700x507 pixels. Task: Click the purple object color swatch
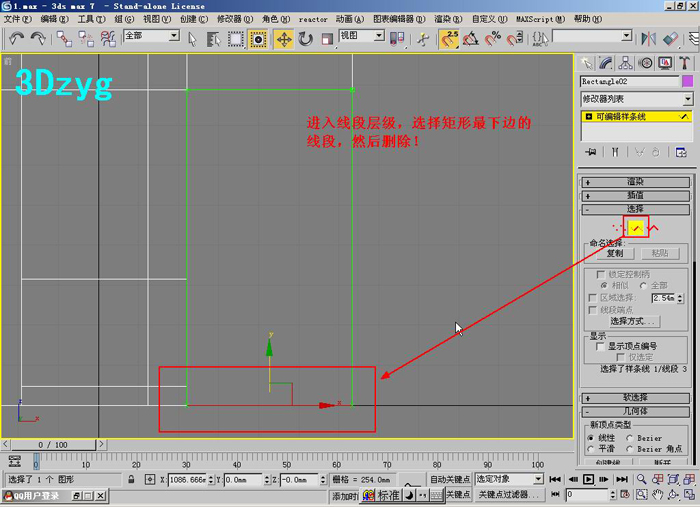pyautogui.click(x=688, y=81)
